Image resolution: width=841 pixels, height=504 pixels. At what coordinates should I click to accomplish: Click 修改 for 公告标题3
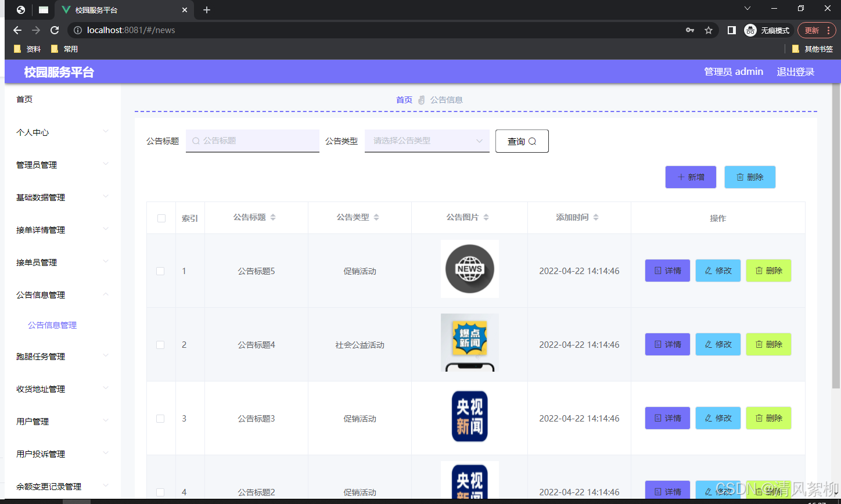click(x=718, y=418)
